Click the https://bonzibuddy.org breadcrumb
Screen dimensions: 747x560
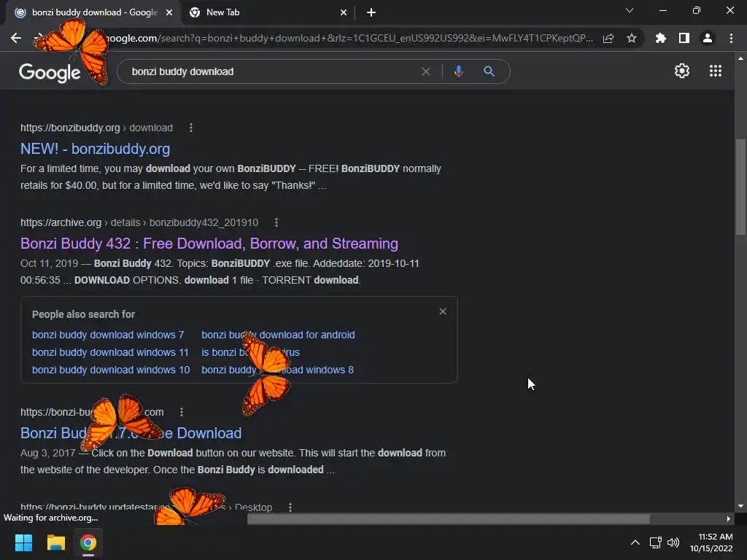(70, 128)
